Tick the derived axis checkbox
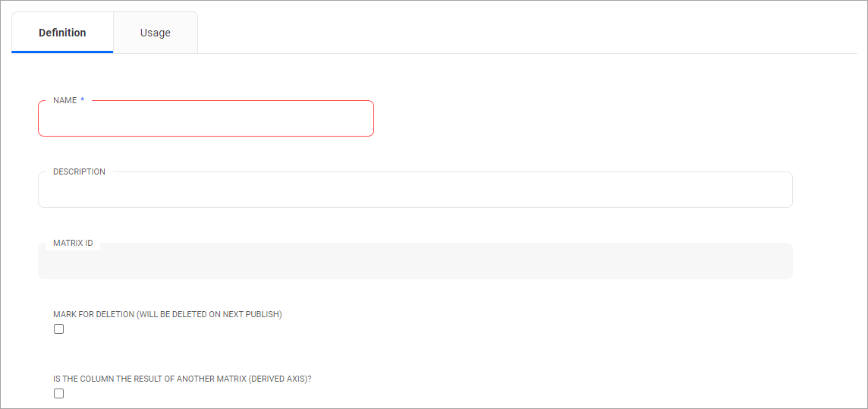Viewport: 868px width, 409px height. [x=59, y=394]
